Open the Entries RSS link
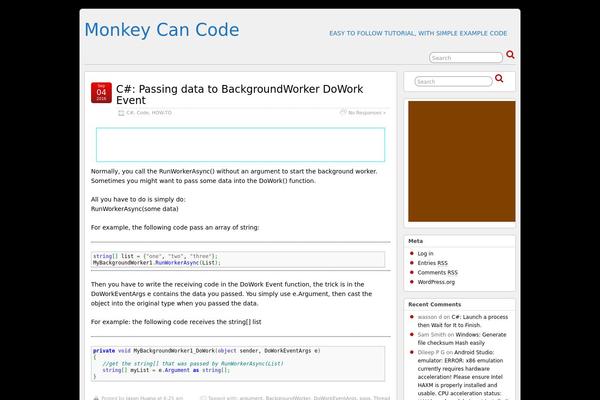The image size is (600, 400). pos(432,263)
